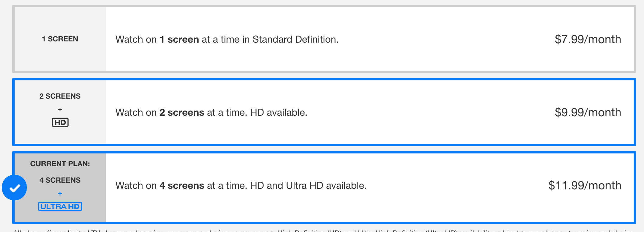Screen dimensions: 644x232
Task: Select the 1 SCREEN plan label
Action: tap(60, 39)
